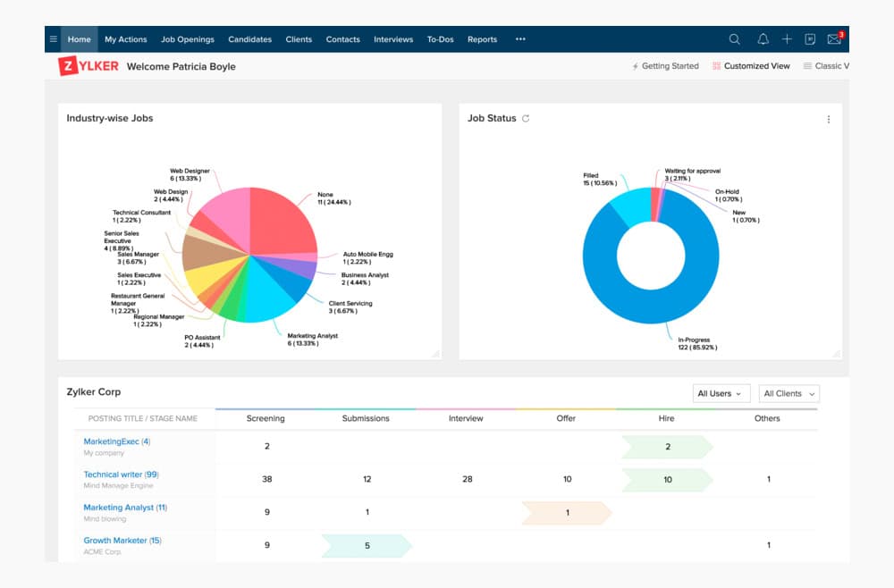Click the Screening count 2 for MarketingExec
Screen dimensions: 894x588
[x=266, y=446]
